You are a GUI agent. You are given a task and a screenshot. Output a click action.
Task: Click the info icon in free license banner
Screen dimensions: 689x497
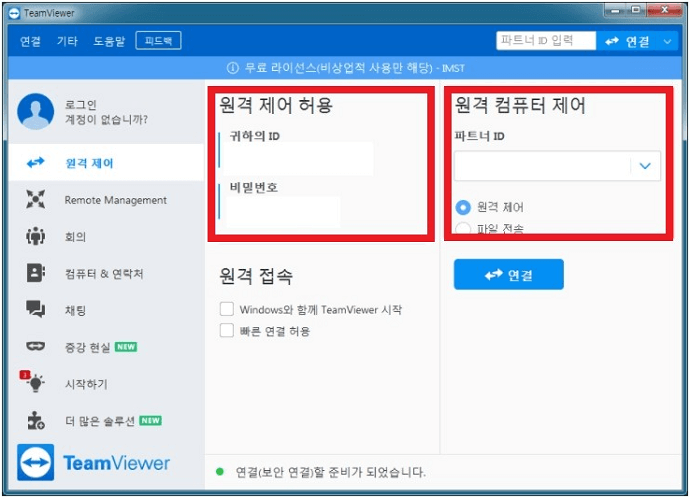tap(232, 68)
